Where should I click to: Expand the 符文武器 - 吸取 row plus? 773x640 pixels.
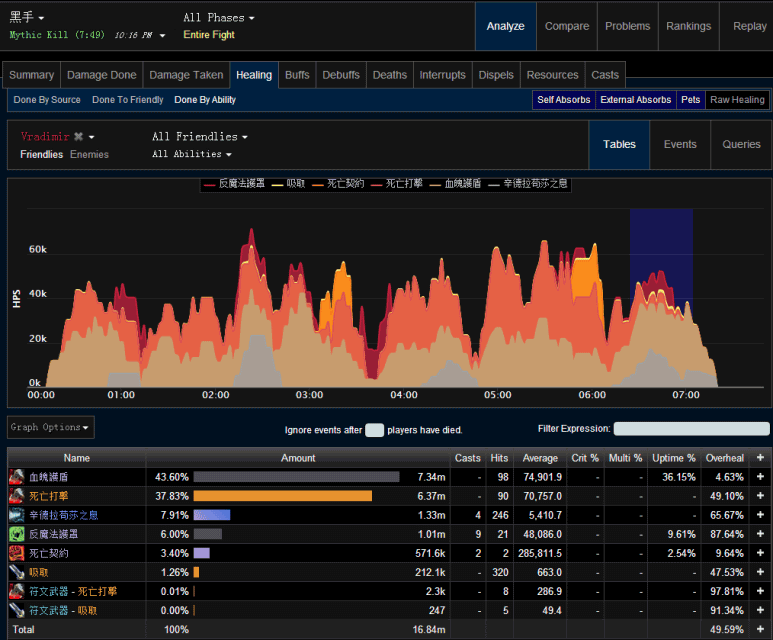click(x=760, y=610)
